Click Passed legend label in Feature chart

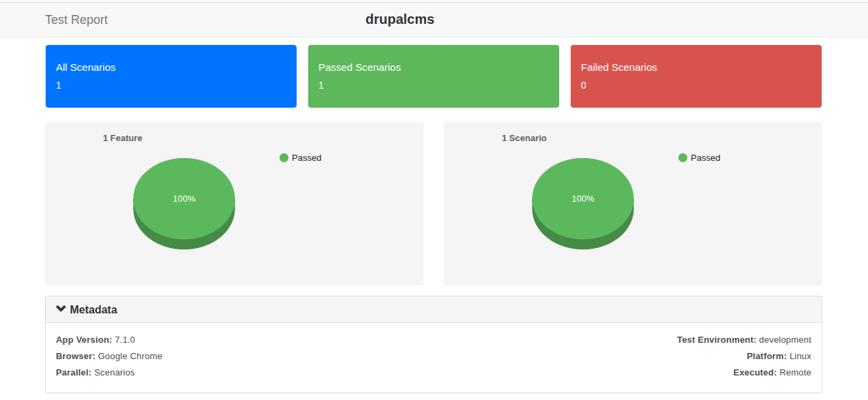[307, 157]
